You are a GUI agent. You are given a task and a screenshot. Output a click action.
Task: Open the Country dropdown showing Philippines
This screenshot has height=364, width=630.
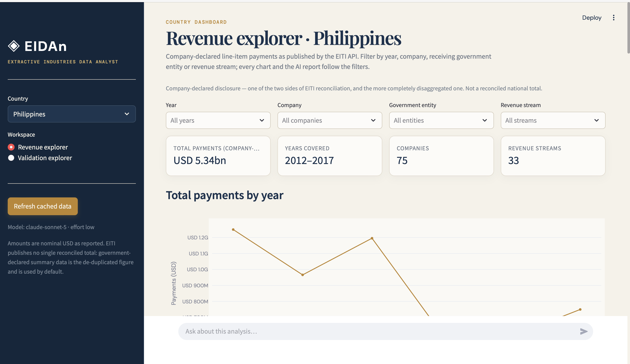click(72, 114)
